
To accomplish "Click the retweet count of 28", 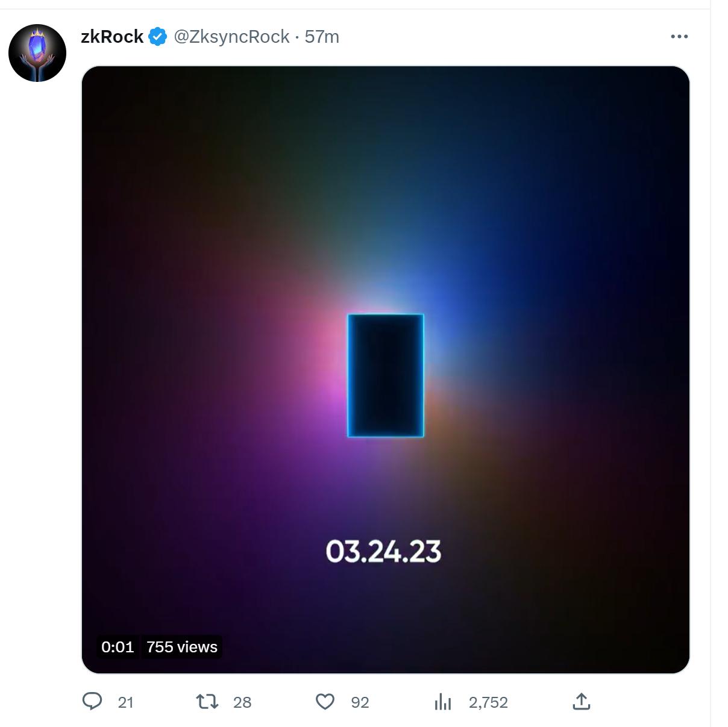I will click(242, 702).
